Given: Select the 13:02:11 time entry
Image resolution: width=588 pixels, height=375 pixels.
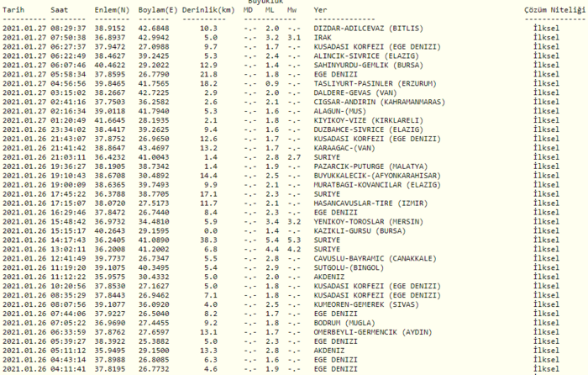Looking at the screenshot, I should (x=68, y=249).
